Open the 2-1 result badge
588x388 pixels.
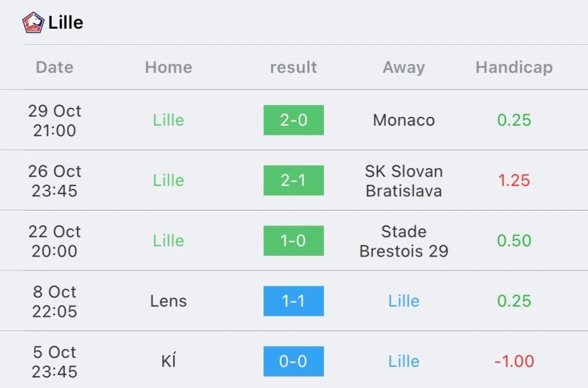click(x=293, y=180)
